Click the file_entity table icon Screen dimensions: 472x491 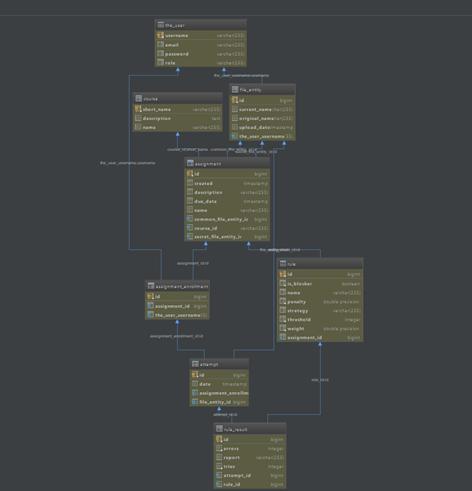click(235, 90)
